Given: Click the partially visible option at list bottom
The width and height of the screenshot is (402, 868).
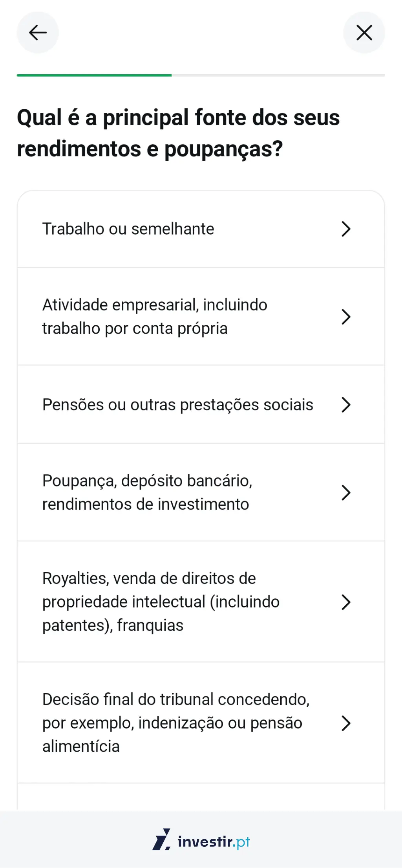Looking at the screenshot, I should pos(201,797).
